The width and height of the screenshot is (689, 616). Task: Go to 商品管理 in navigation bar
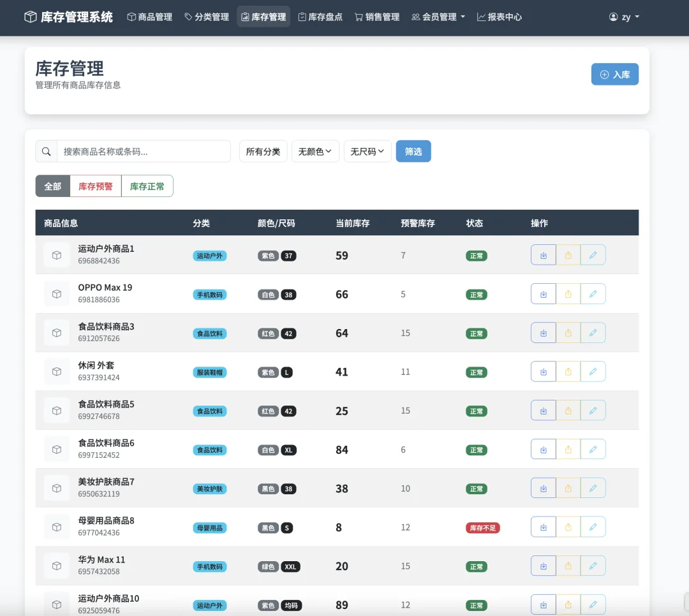pyautogui.click(x=150, y=17)
